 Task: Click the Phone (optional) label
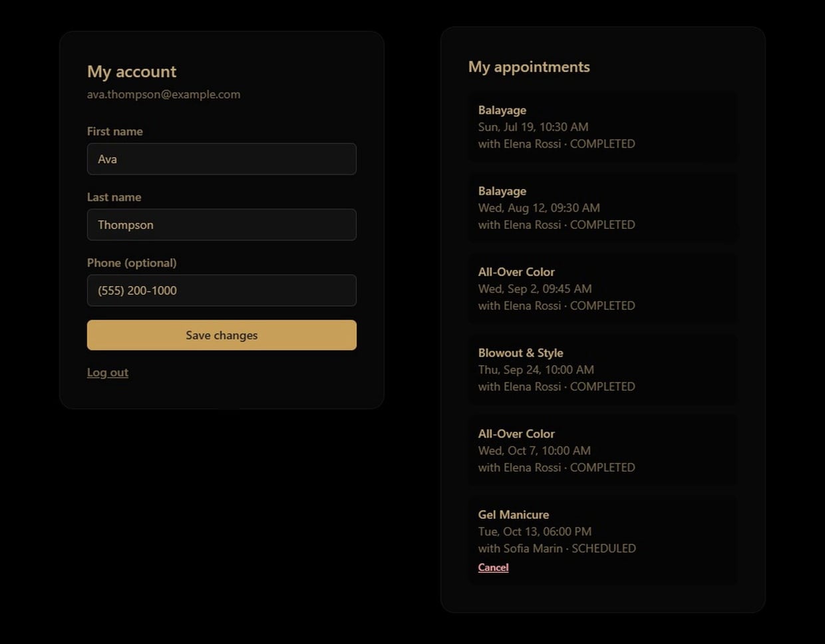(132, 263)
